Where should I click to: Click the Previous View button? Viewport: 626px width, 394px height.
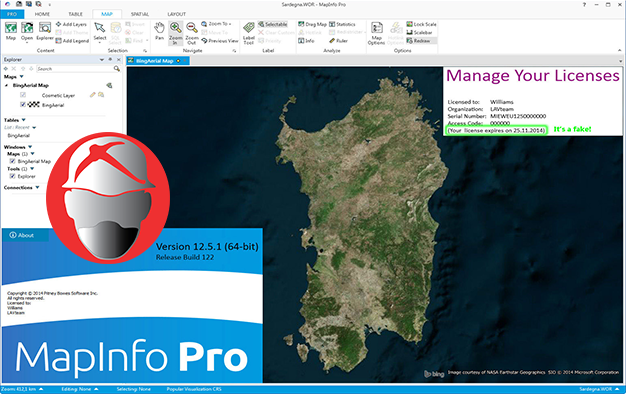pos(220,41)
